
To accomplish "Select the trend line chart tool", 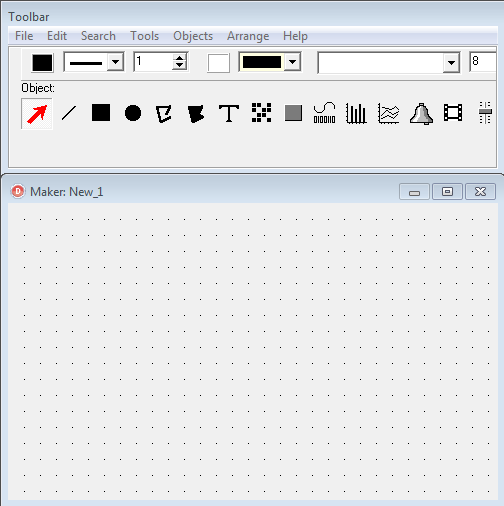I will point(389,113).
